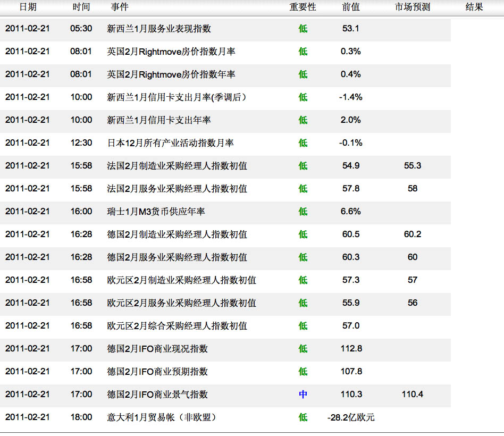Click the previous value 110.3
504x436 pixels.
tap(351, 394)
